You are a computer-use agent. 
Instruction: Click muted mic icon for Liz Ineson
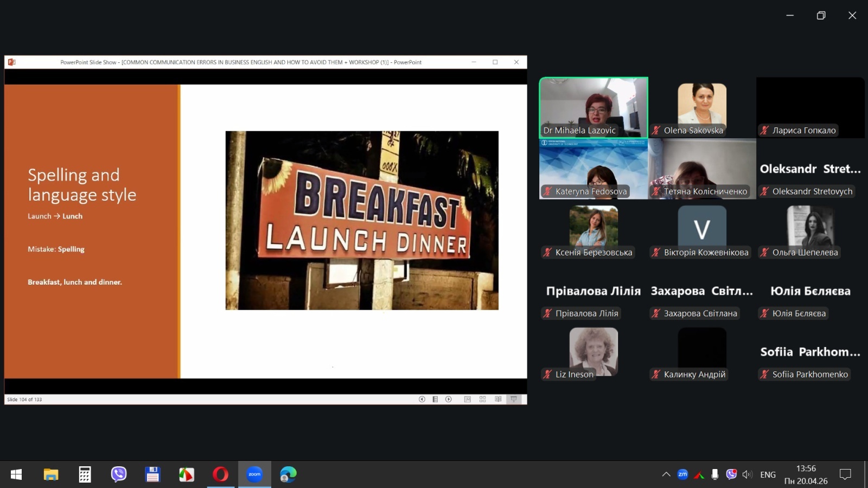click(x=548, y=374)
